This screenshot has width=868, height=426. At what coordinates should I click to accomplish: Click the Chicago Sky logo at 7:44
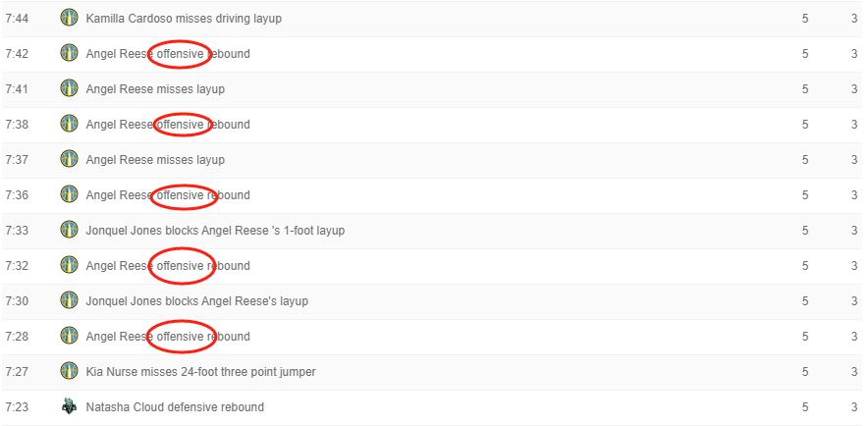(69, 18)
